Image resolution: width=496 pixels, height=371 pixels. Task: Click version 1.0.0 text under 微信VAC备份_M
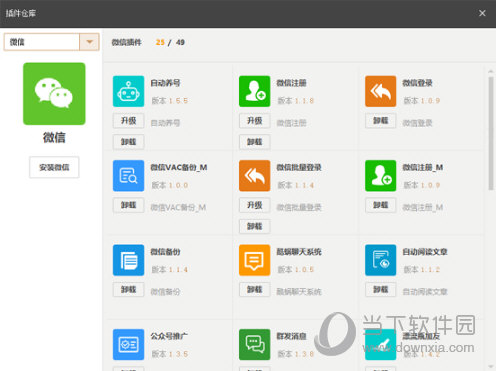click(178, 185)
